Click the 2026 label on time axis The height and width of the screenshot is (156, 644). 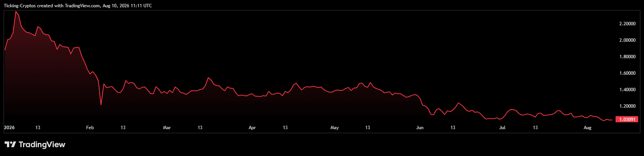click(9, 128)
